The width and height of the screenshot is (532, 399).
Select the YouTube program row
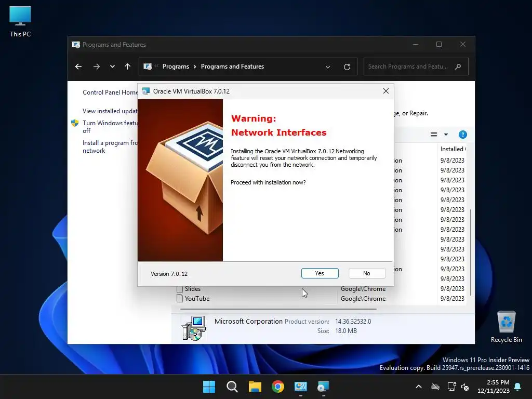point(321,299)
